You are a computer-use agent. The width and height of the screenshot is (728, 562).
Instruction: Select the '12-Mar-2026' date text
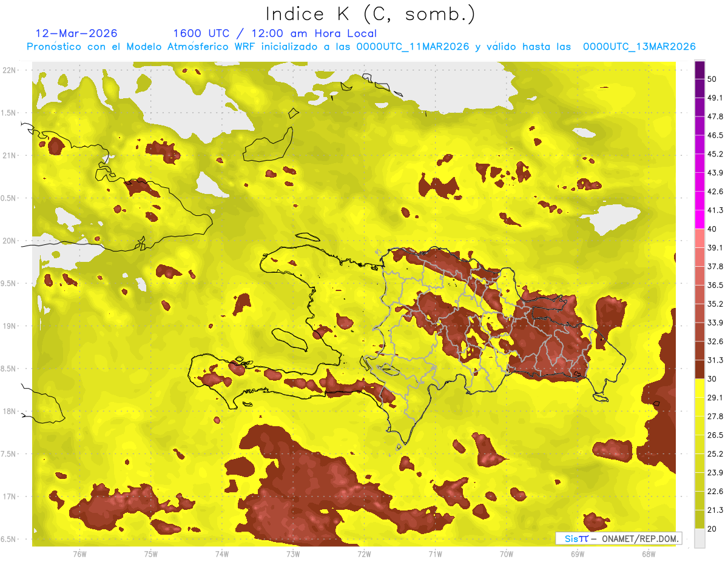point(76,33)
